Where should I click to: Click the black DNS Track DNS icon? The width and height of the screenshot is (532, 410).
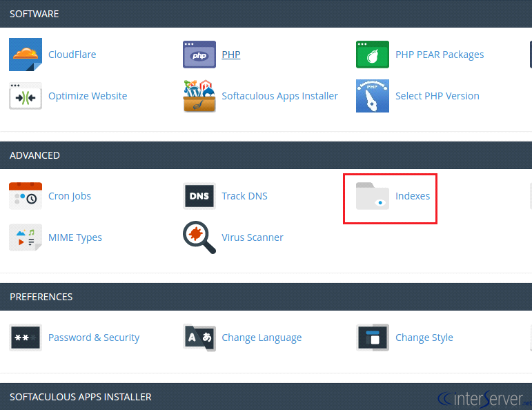pyautogui.click(x=199, y=196)
